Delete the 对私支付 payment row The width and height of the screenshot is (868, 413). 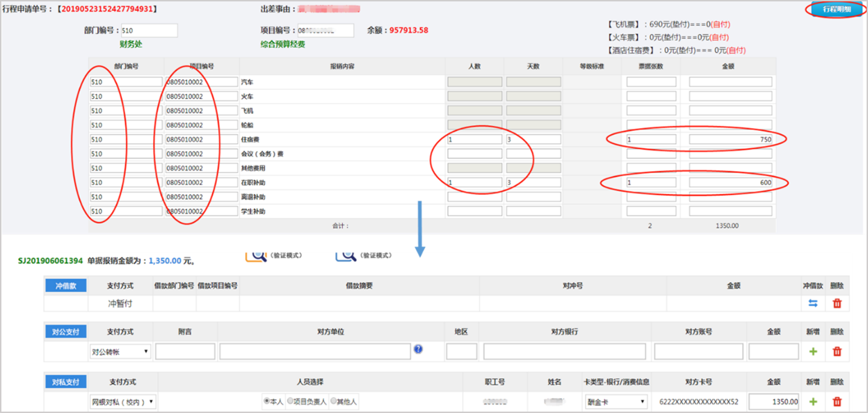(x=837, y=401)
